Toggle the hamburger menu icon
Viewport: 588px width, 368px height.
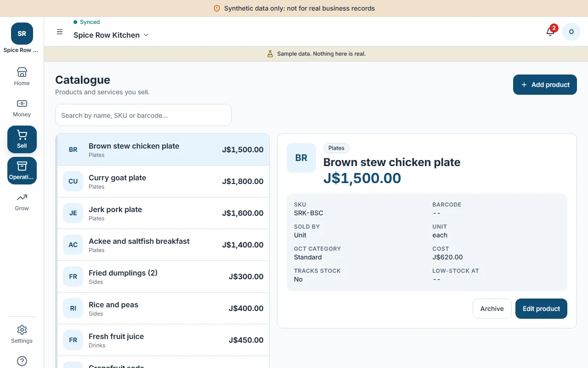[60, 32]
